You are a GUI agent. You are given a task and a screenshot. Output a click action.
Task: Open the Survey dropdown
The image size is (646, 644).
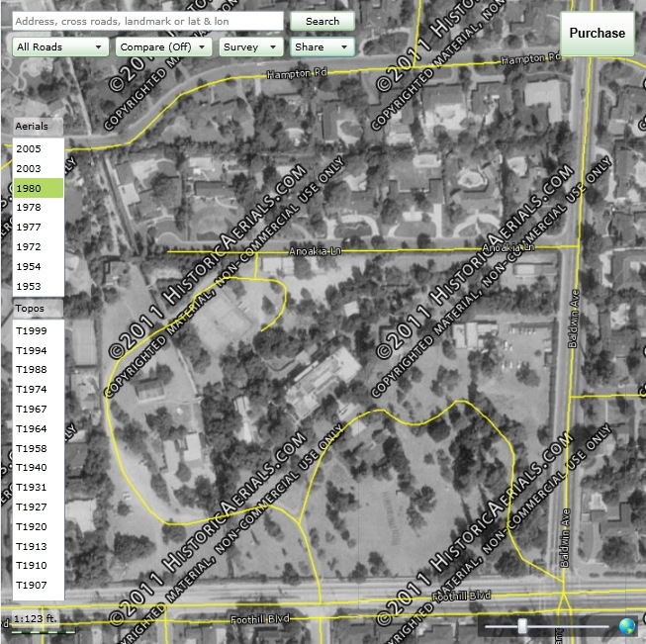(x=251, y=46)
